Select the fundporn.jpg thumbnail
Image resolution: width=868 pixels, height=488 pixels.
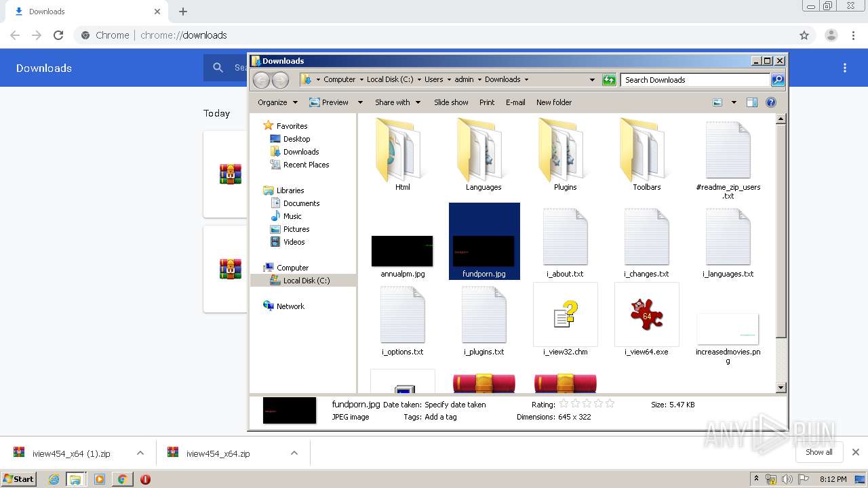click(x=484, y=251)
